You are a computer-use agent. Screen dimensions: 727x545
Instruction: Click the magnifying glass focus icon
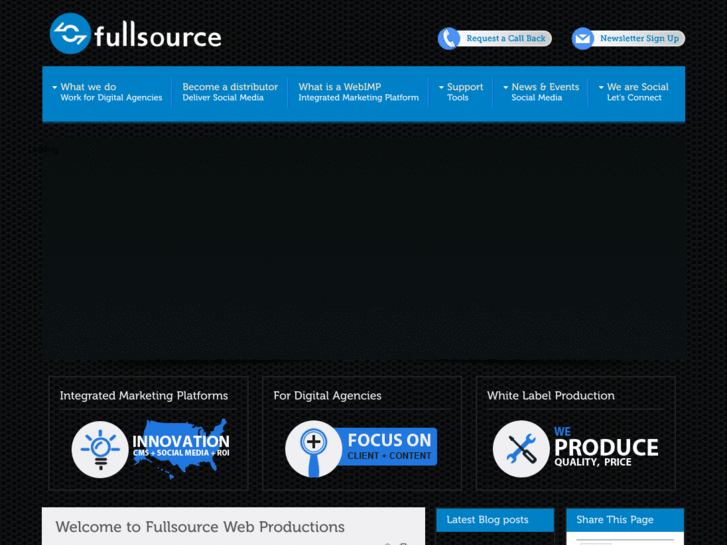[x=313, y=449]
